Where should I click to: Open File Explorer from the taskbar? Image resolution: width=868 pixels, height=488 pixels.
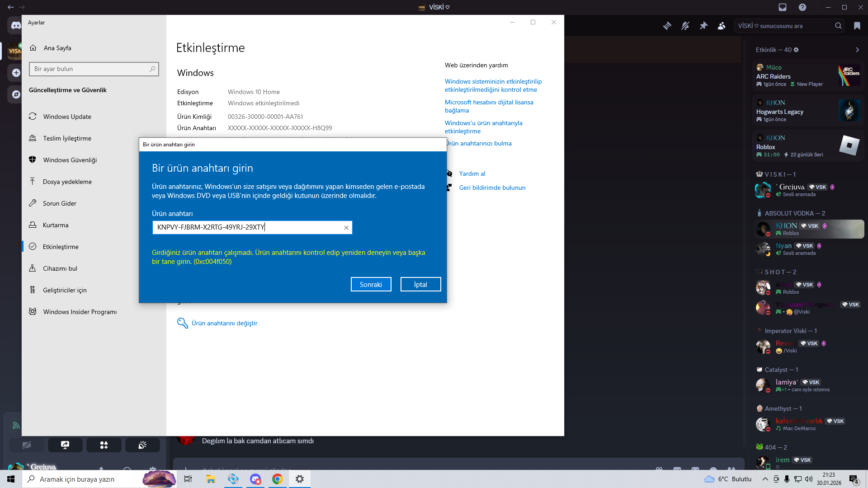click(x=211, y=479)
